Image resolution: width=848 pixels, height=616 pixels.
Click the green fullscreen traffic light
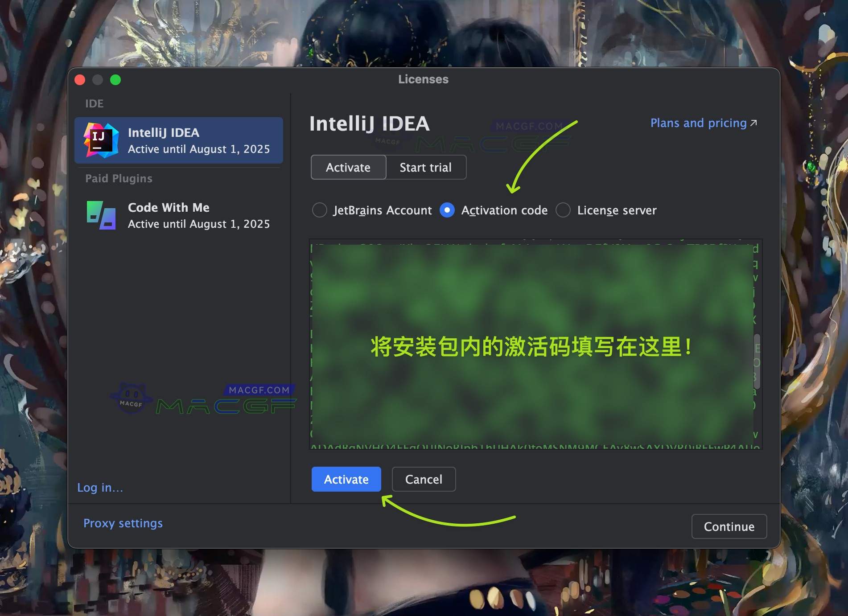point(115,80)
